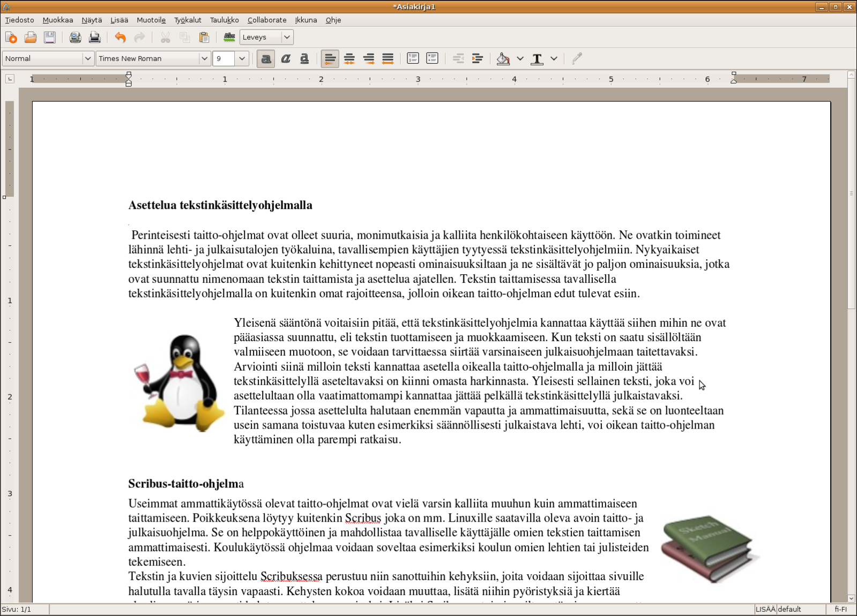Open the Taulukko menu
The height and width of the screenshot is (616, 857).
[x=224, y=20]
